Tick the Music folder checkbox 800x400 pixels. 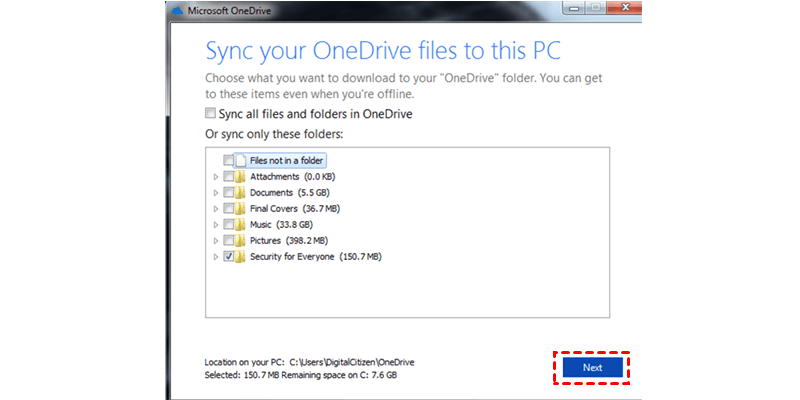pyautogui.click(x=229, y=224)
